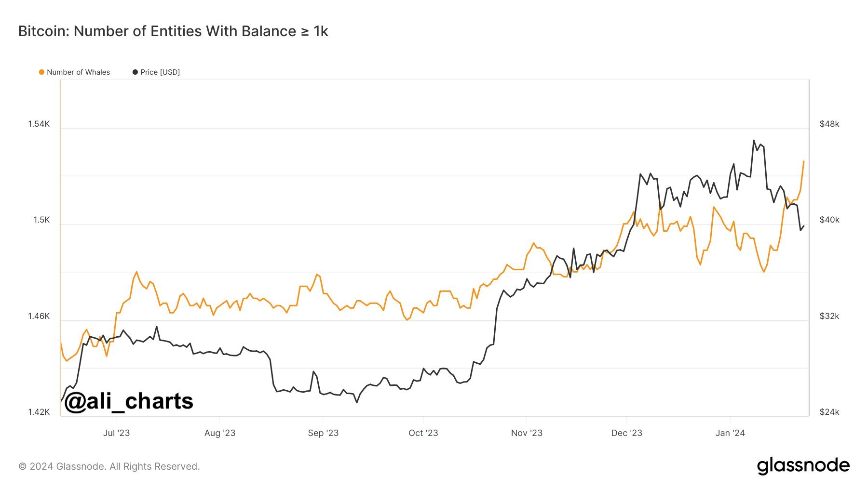This screenshot has height=488, width=868.
Task: Click the black Price legend dot
Action: (x=135, y=72)
